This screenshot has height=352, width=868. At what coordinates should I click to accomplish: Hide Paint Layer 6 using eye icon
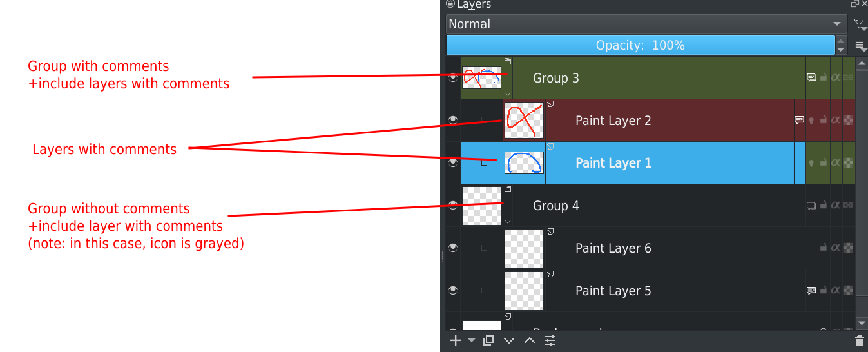tap(453, 248)
